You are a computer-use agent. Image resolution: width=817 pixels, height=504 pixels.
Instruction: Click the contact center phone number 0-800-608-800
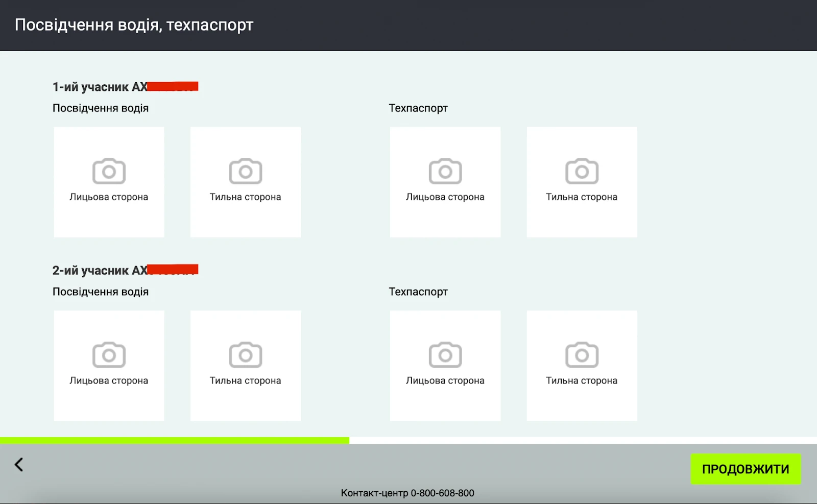click(x=442, y=493)
